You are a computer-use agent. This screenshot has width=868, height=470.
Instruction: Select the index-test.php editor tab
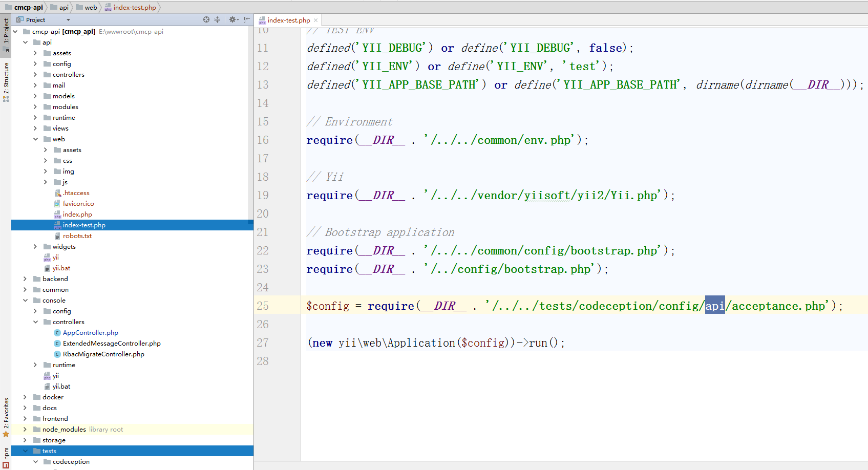click(x=288, y=20)
